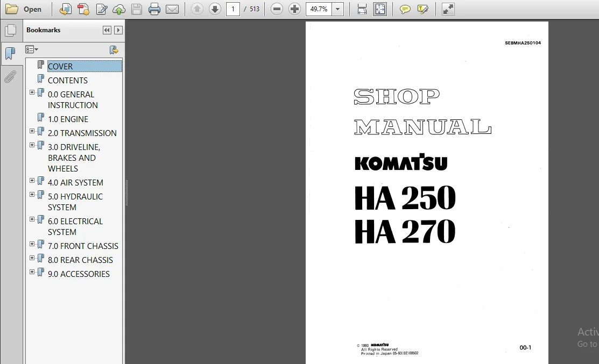Viewport: 599px width, 364px height.
Task: Click the 00-1 page label on document
Action: pyautogui.click(x=525, y=347)
